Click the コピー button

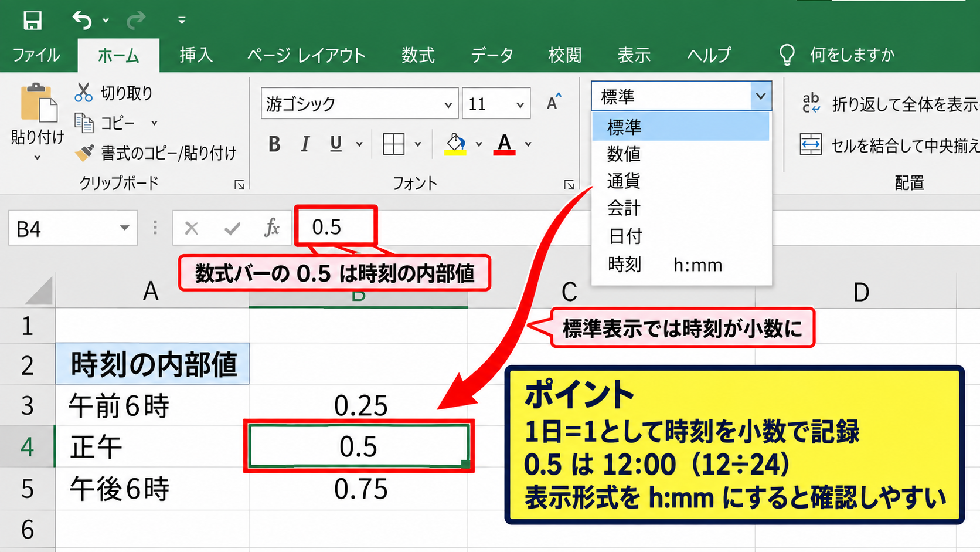tap(106, 123)
